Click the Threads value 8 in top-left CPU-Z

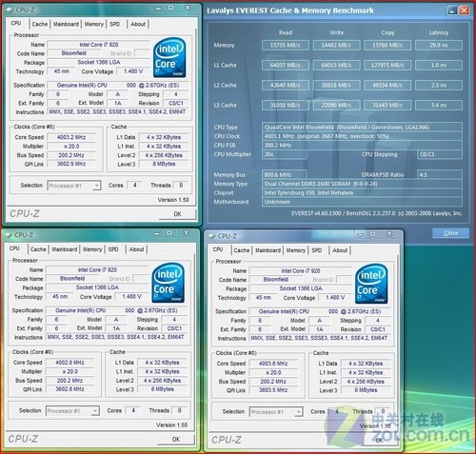coord(181,186)
